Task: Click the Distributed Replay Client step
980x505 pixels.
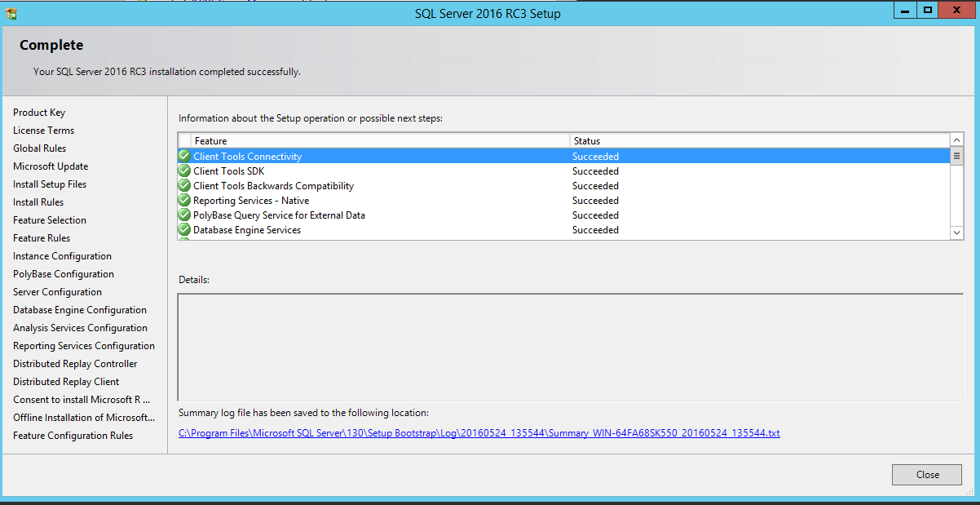Action: [66, 382]
